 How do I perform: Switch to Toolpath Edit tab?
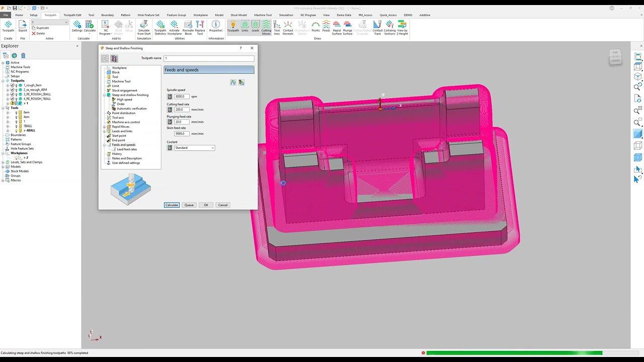tap(72, 15)
